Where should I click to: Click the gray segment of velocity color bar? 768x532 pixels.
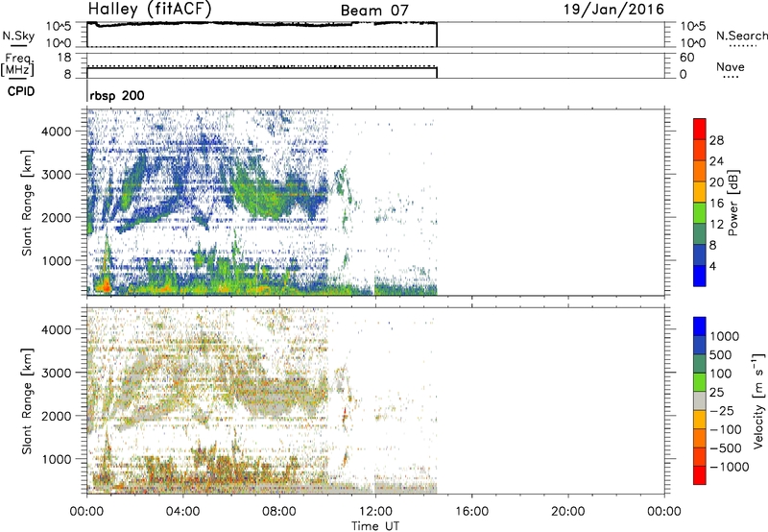(x=700, y=400)
